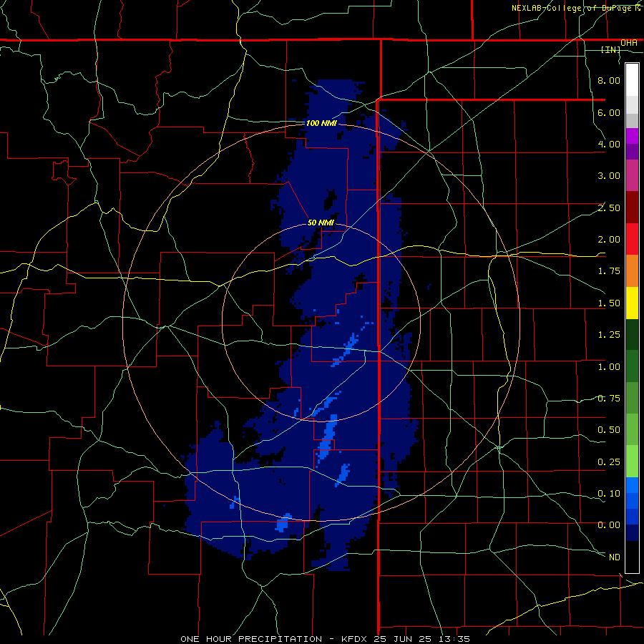Select the 1.50 legend value
Screen dimensions: 644x644
(609, 303)
